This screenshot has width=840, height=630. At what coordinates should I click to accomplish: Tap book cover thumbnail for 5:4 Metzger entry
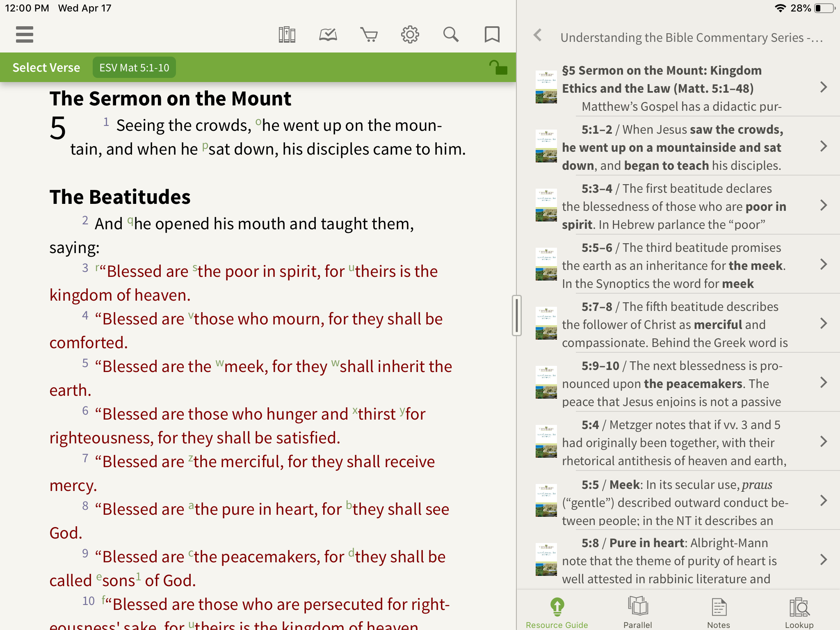pos(546,441)
